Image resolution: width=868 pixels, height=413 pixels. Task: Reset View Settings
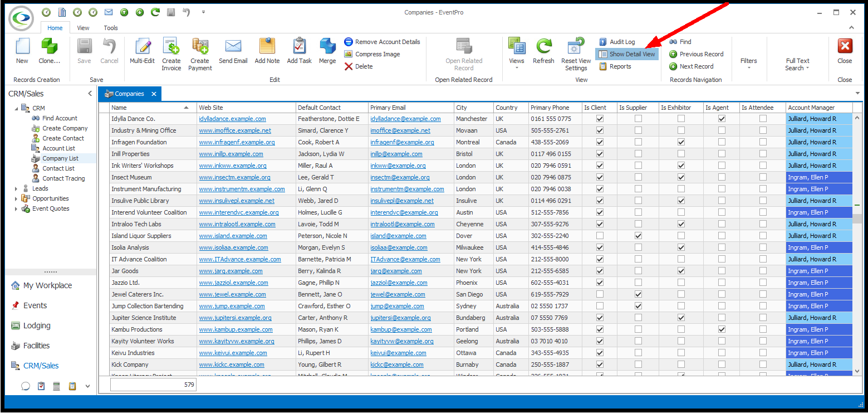point(576,54)
